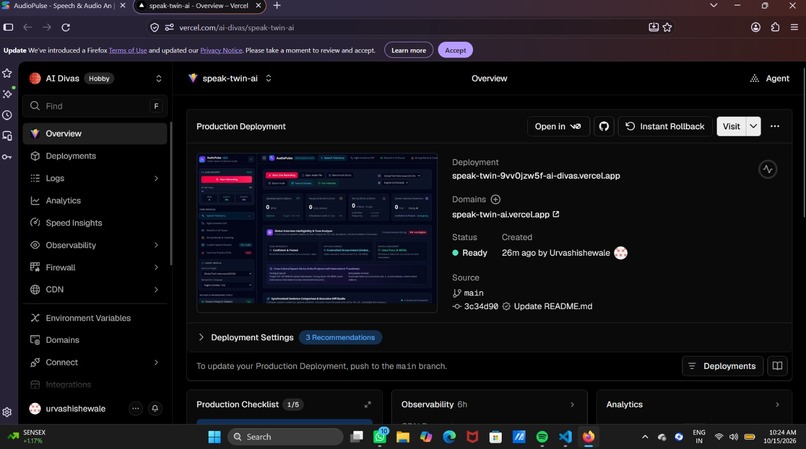Expand the Production Checklist card
The width and height of the screenshot is (806, 449).
click(x=368, y=405)
